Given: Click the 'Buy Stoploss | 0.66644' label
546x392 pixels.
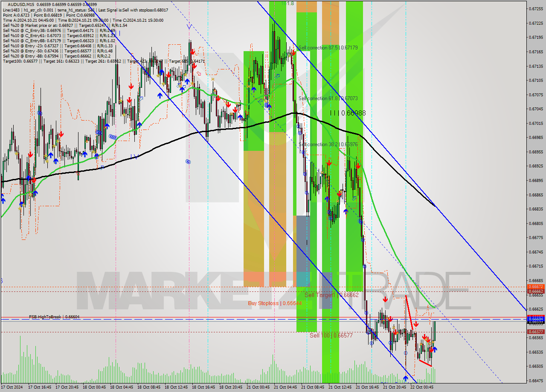Looking at the screenshot, I should click(275, 303).
